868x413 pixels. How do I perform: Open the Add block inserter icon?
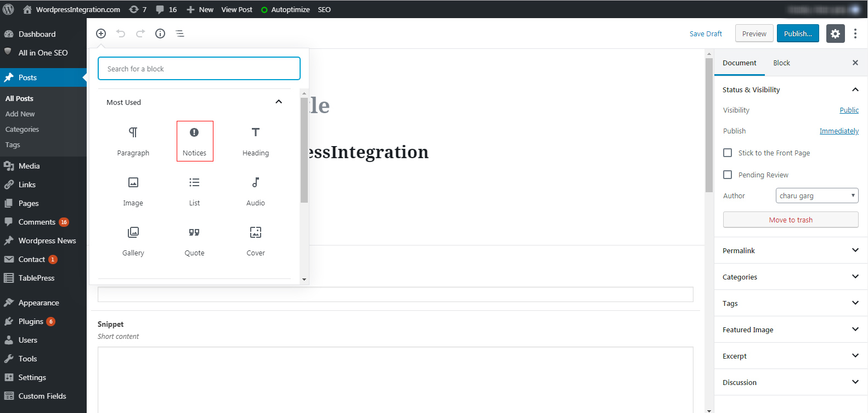tap(101, 34)
